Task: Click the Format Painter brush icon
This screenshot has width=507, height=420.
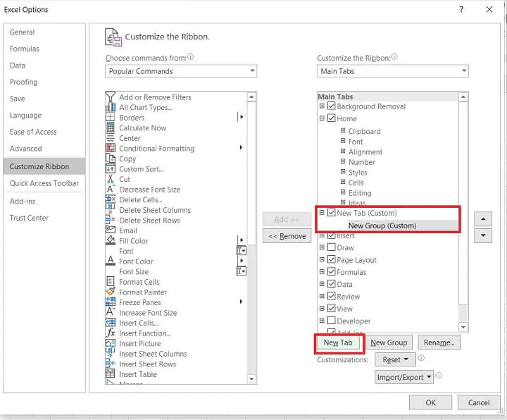Action: pyautogui.click(x=111, y=292)
